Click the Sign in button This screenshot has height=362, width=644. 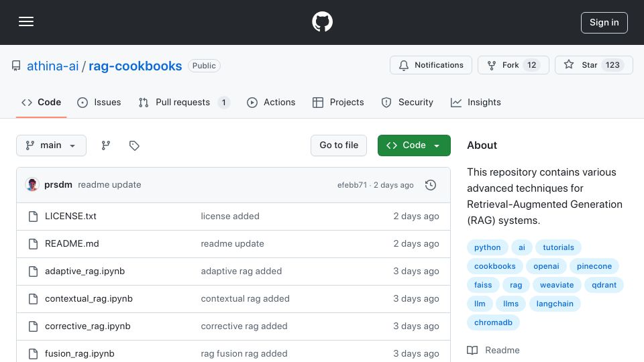604,23
